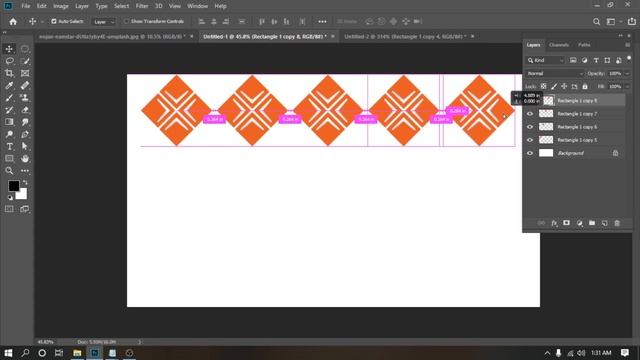Click the foreground color black swatch
This screenshot has width=640, height=360.
13,186
